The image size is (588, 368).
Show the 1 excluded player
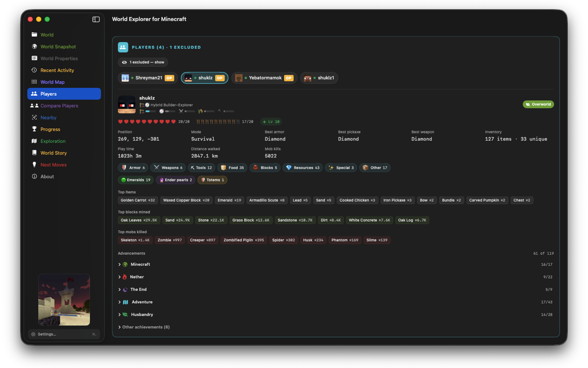pyautogui.click(x=143, y=62)
